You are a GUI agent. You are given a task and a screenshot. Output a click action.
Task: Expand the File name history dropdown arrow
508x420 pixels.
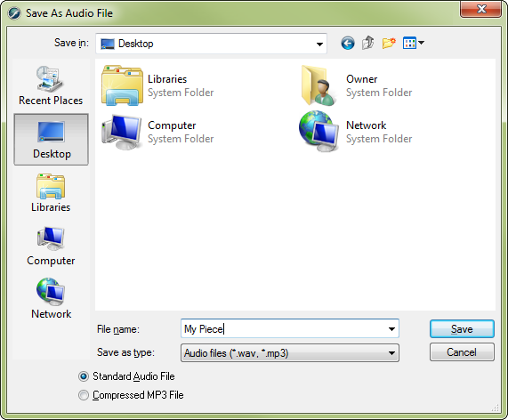391,329
